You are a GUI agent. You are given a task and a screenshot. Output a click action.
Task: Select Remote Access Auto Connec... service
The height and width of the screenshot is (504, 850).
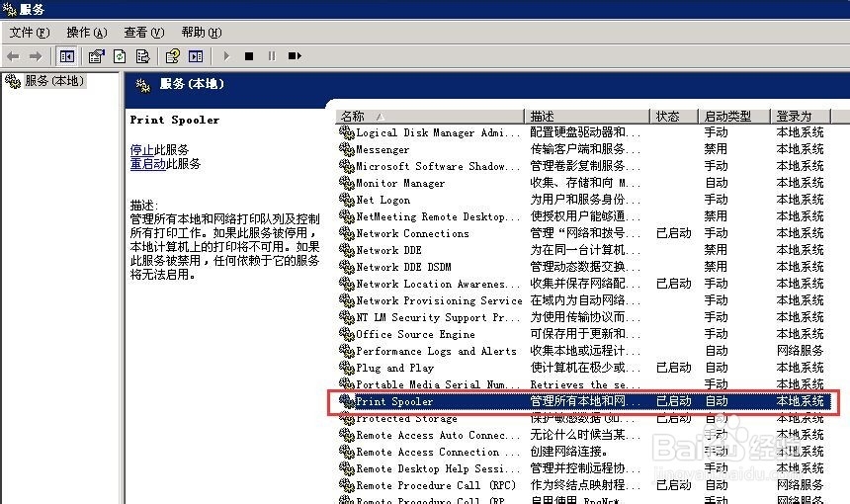pos(438,435)
